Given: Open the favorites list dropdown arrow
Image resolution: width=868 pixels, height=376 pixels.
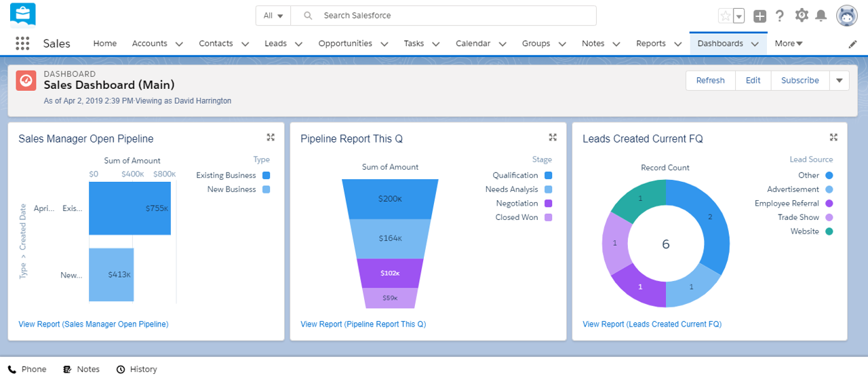Looking at the screenshot, I should (x=739, y=16).
